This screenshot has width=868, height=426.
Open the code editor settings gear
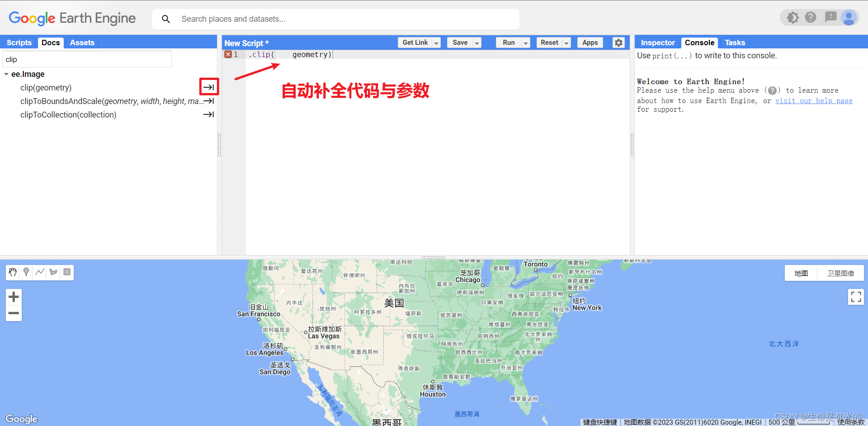618,43
